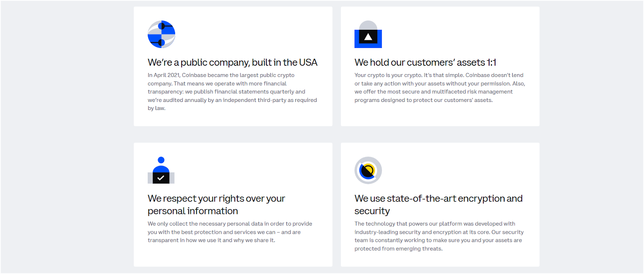Click the white triangle on padlock icon
644x274 pixels.
coord(368,37)
